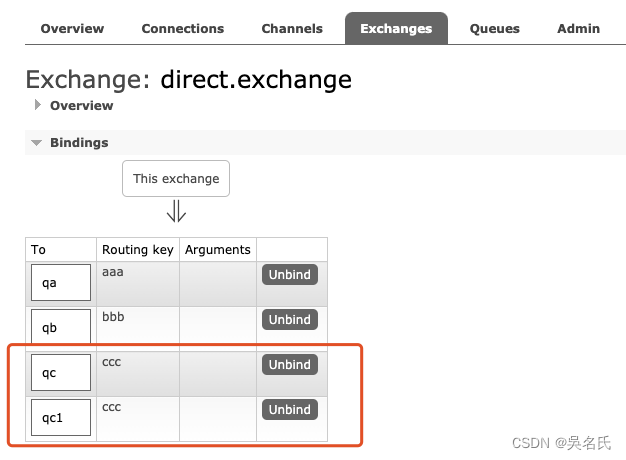Go to the Channels tab
This screenshot has height=460, width=626.
(292, 28)
